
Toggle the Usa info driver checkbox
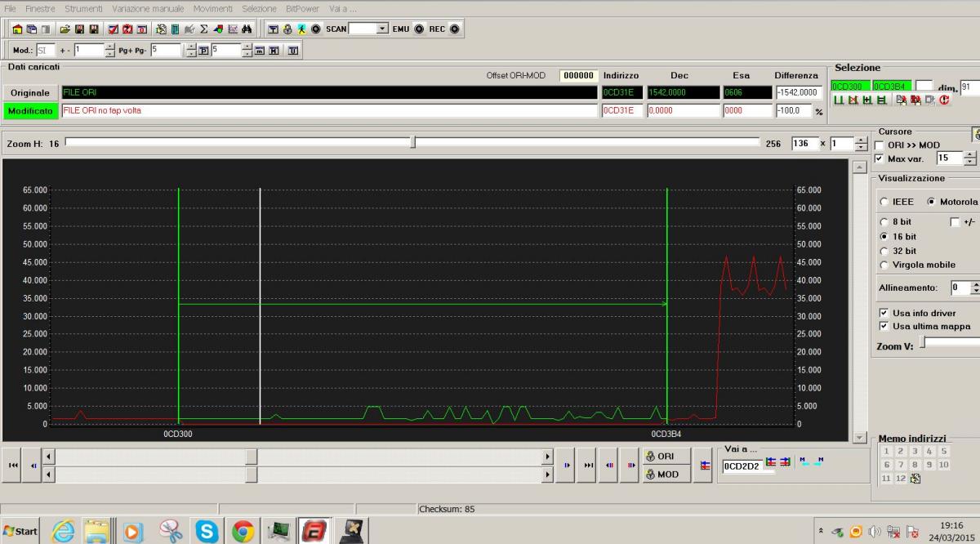pyautogui.click(x=884, y=313)
